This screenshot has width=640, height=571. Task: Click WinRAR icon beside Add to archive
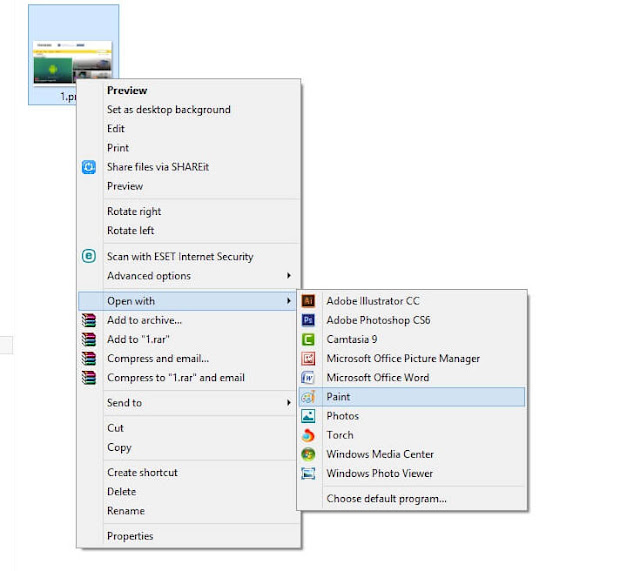pos(89,320)
